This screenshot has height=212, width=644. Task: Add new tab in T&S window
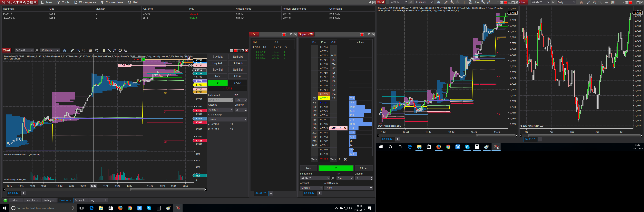point(271,194)
